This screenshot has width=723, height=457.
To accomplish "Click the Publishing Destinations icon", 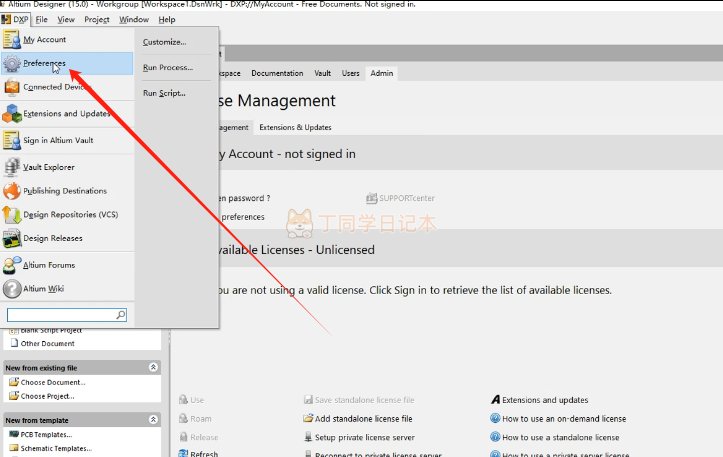I will pos(12,190).
